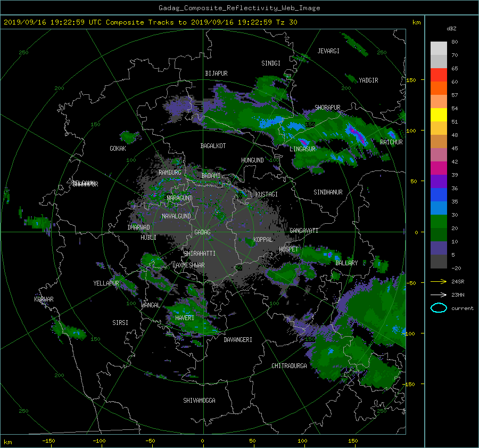Click the dark gray -20 dBZ swatch

tap(439, 262)
